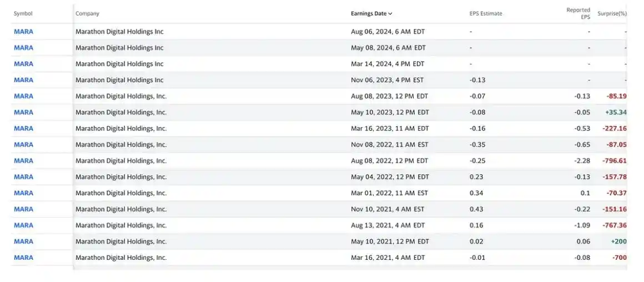Viewport: 644px width, 282px height.
Task: Sort by the Company column header
Action: [x=87, y=14]
